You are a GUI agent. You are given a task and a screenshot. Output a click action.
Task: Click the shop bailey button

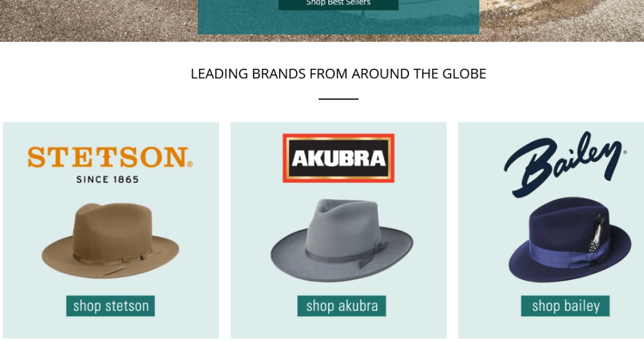click(566, 306)
